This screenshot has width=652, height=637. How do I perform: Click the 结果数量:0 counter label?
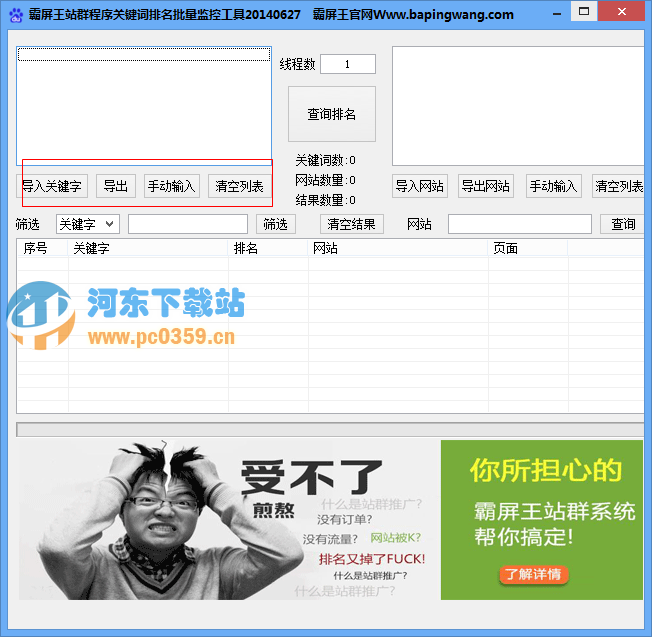coord(326,200)
